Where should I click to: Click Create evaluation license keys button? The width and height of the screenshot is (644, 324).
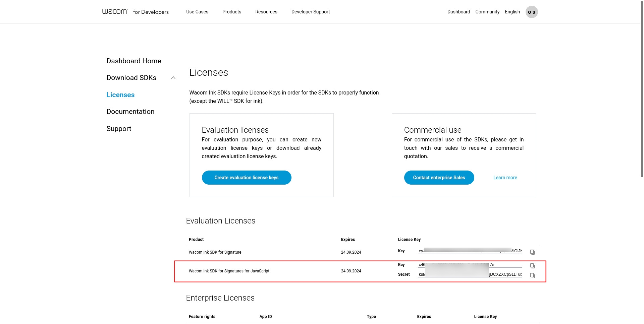pyautogui.click(x=246, y=178)
